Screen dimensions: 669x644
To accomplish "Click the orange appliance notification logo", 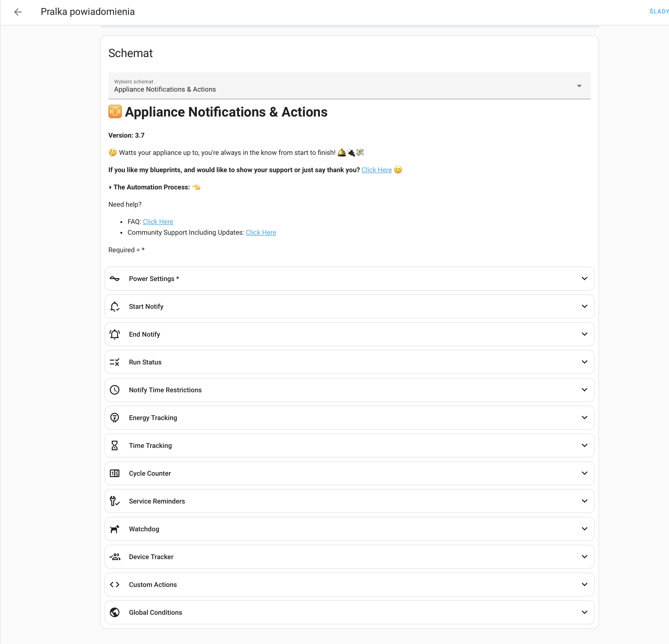I will coord(115,111).
